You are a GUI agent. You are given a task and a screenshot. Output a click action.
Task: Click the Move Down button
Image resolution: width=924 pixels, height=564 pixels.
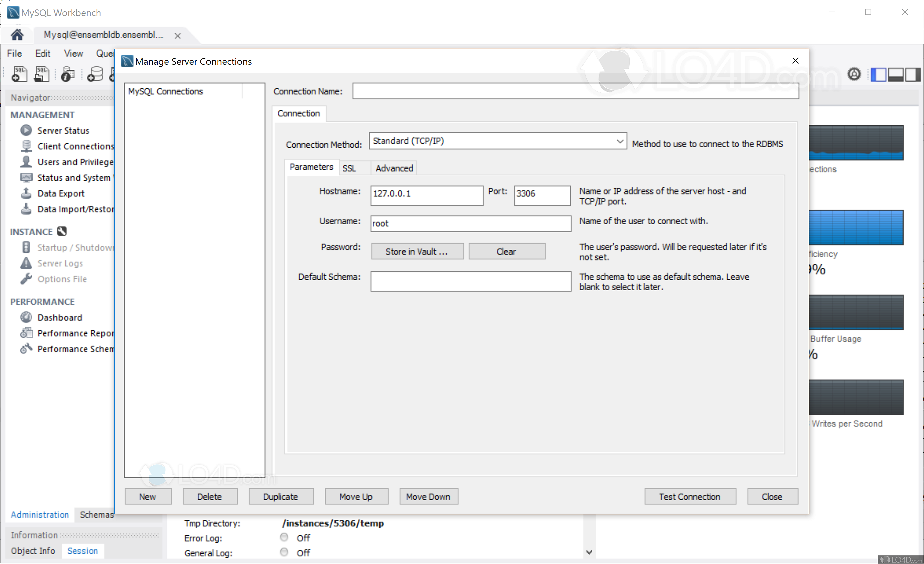pyautogui.click(x=429, y=497)
